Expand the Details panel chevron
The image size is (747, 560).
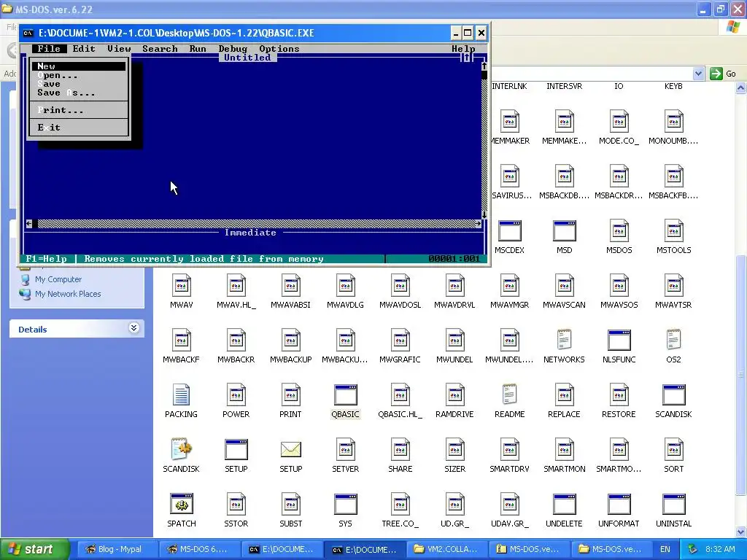134,328
